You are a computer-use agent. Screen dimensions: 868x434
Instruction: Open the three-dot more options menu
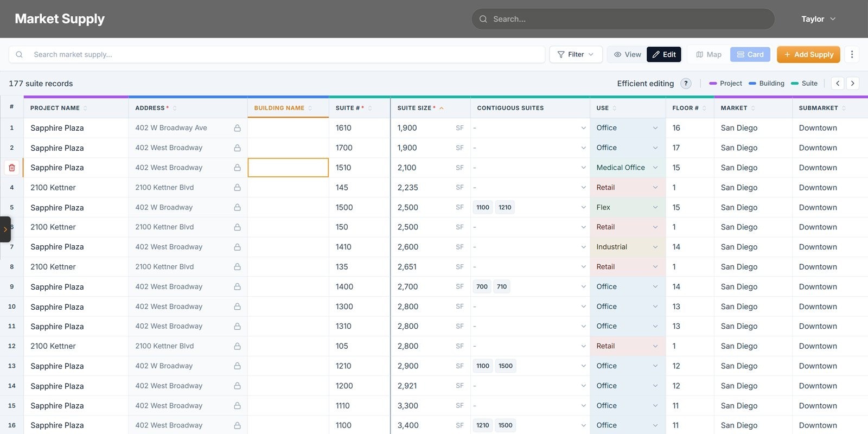click(x=852, y=54)
